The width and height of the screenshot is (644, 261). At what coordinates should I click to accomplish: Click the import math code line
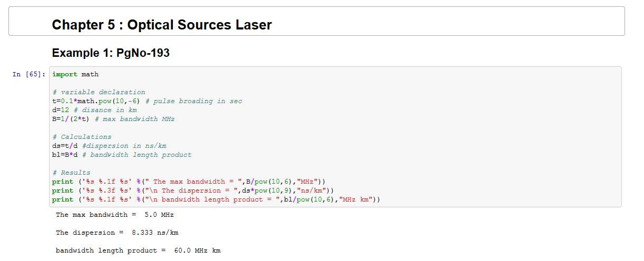[75, 74]
